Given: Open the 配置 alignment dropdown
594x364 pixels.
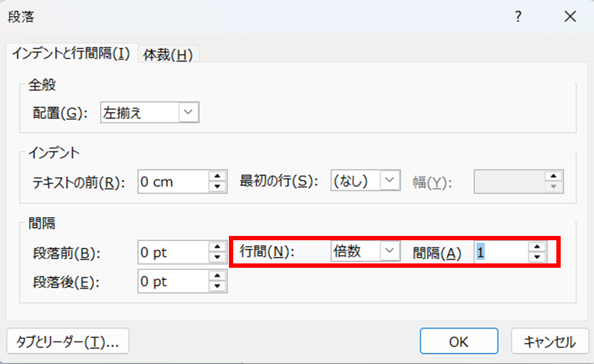Looking at the screenshot, I should pyautogui.click(x=188, y=112).
